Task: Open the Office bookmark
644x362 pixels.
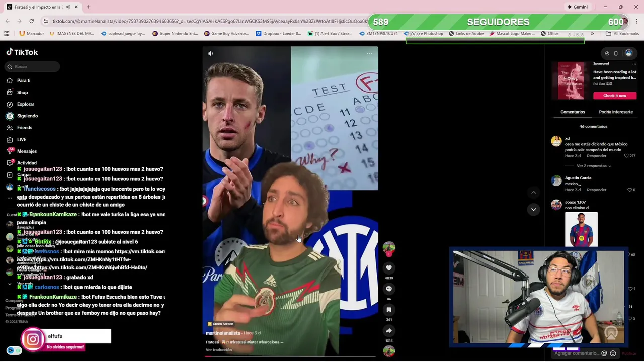Action: point(549,34)
